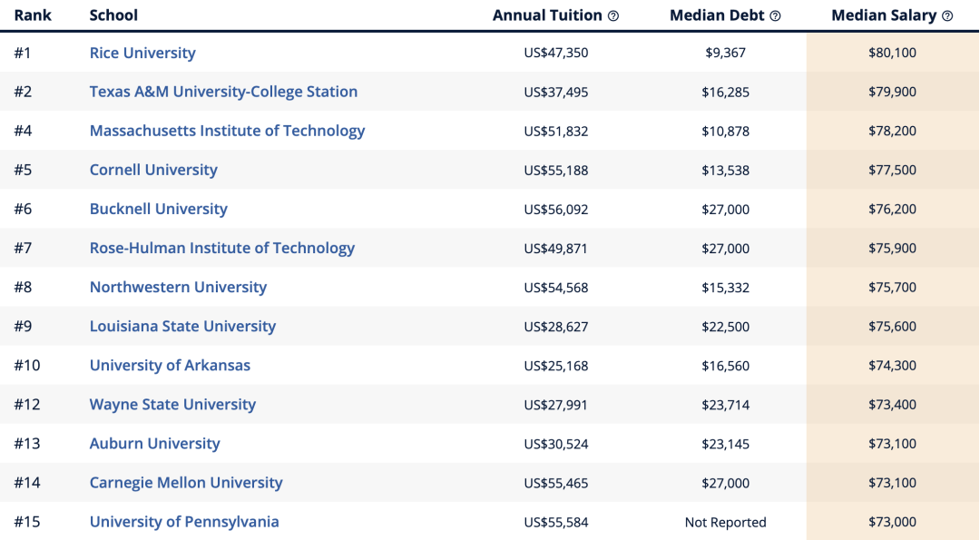Open the Carnegie Mellon University link
This screenshot has height=540, width=980.
[x=186, y=483]
